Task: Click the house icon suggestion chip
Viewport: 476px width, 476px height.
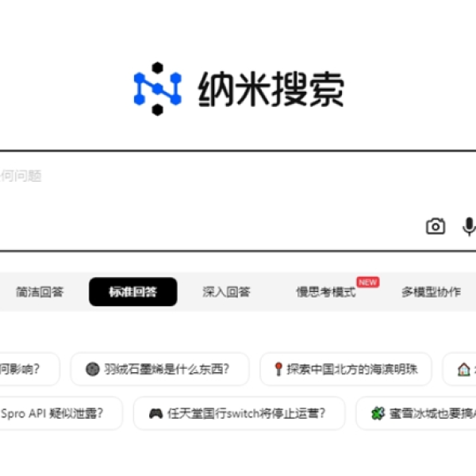Action: click(x=459, y=369)
